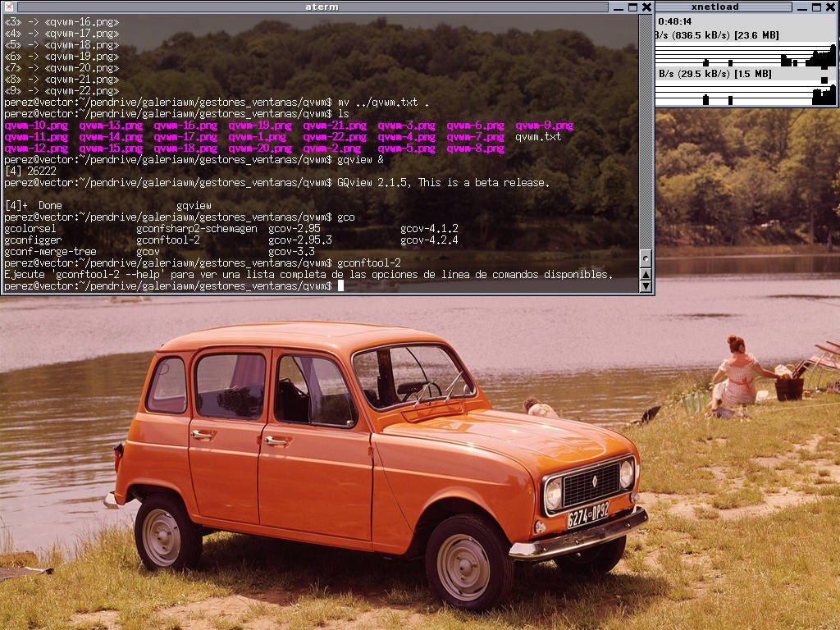Click the 'mv ../qvwm.txt .' command
This screenshot has height=630, width=840.
(383, 103)
